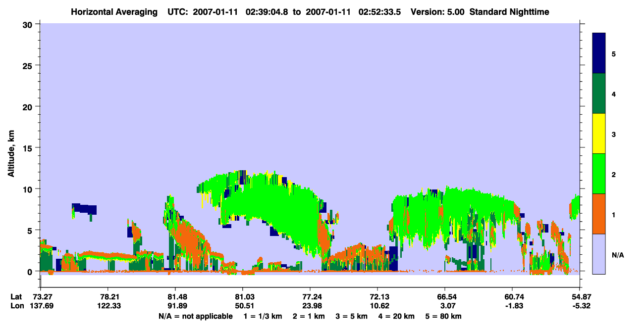The width and height of the screenshot is (644, 330).
Task: Click the dark blue color bar segment labeled 5
Action: pos(599,53)
